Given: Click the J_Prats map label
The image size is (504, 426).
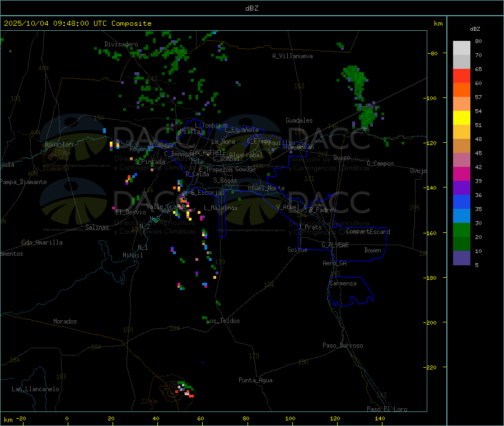Looking at the screenshot, I should click(x=310, y=227).
